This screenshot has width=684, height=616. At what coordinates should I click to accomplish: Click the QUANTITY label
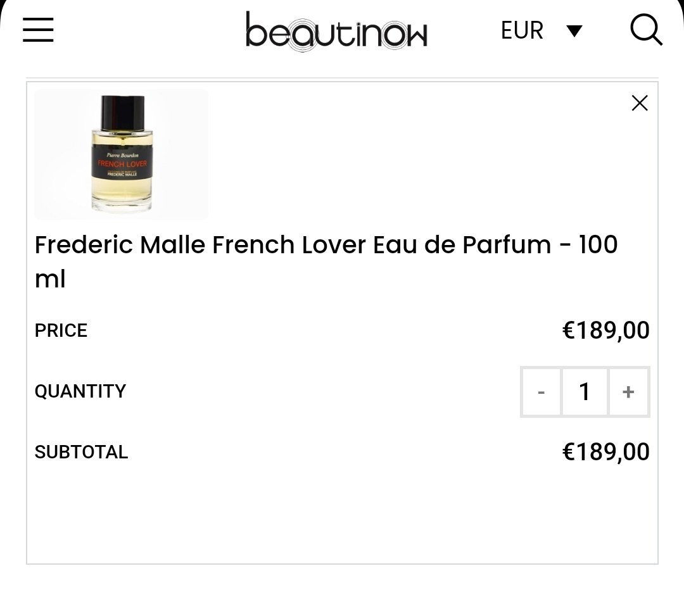click(80, 391)
